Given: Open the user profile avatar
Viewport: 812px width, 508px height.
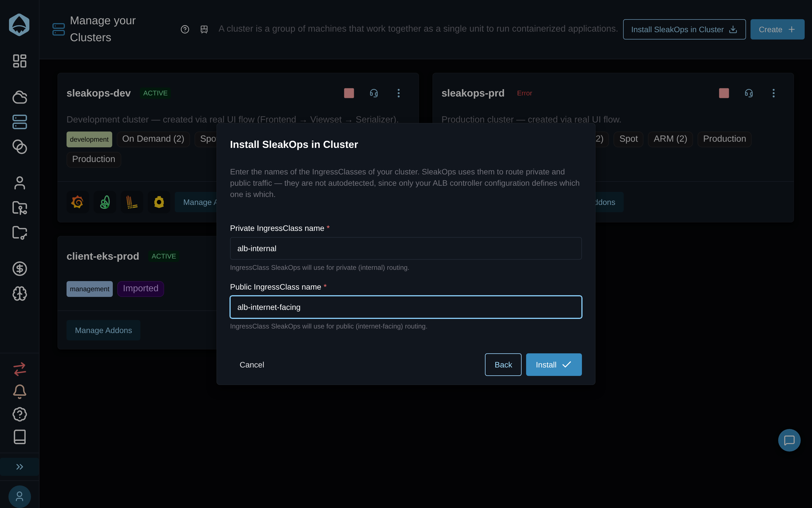Looking at the screenshot, I should click(x=19, y=497).
